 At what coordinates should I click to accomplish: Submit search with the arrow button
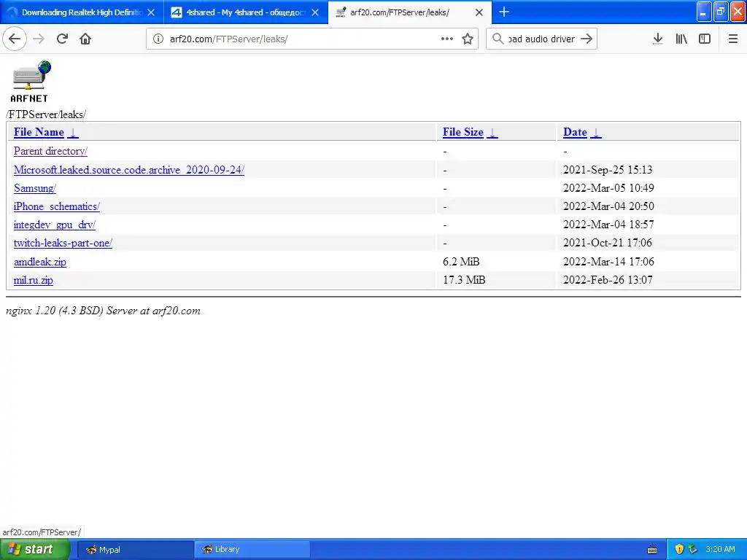point(587,39)
